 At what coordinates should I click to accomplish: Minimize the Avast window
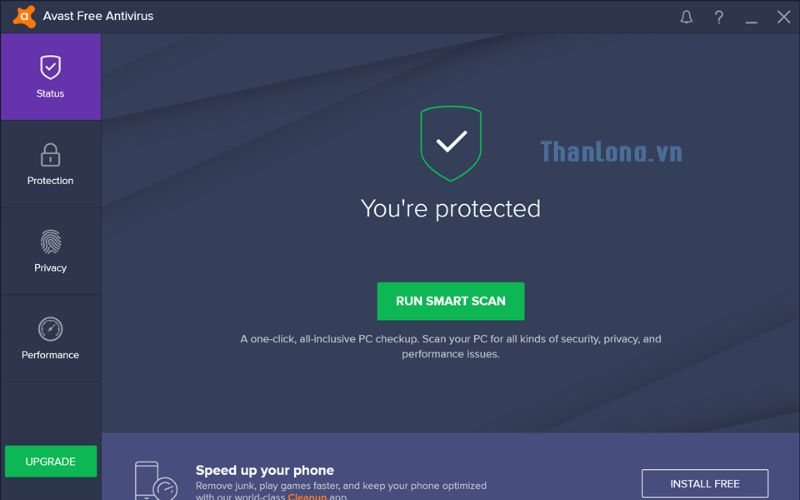pyautogui.click(x=751, y=17)
